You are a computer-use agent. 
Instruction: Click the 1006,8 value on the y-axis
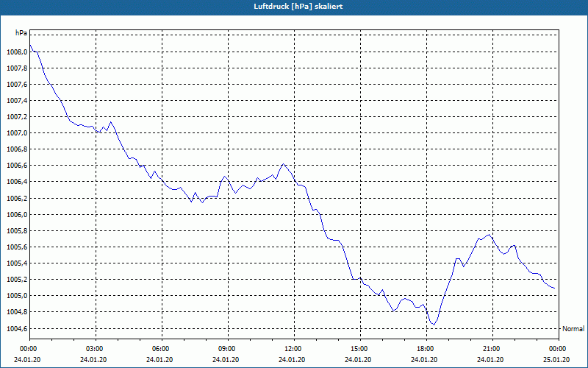coord(17,149)
